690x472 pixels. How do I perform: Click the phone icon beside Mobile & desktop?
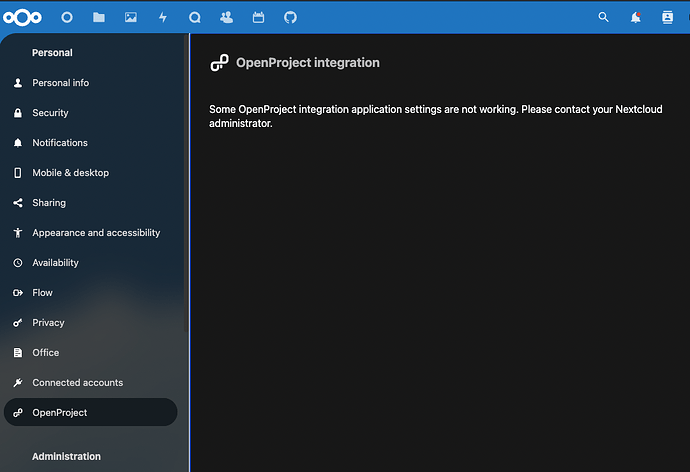(x=18, y=173)
